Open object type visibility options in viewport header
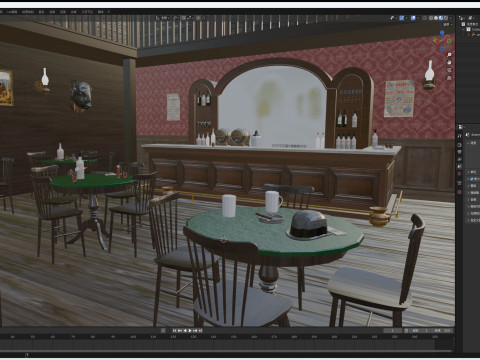The image size is (480, 360). pyautogui.click(x=392, y=18)
